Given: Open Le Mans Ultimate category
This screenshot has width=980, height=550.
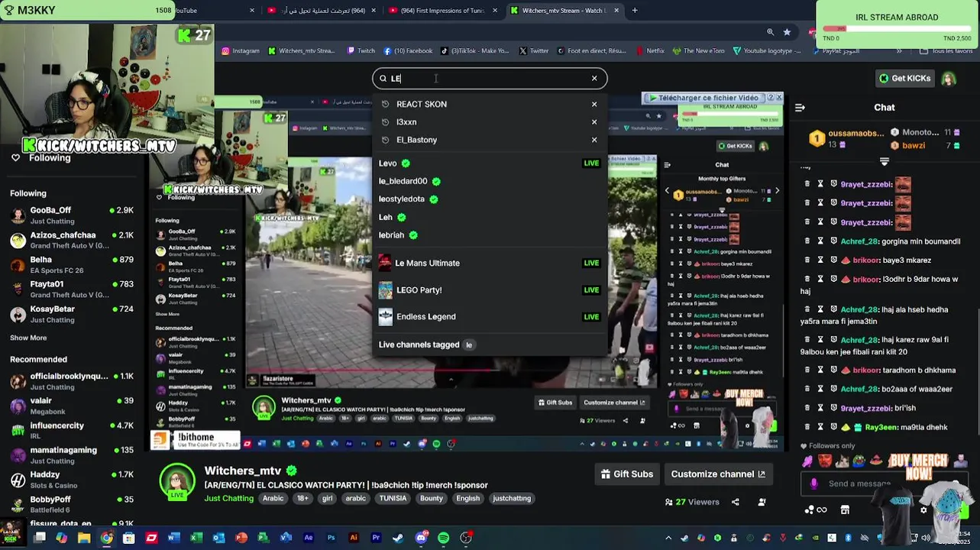Looking at the screenshot, I should coord(489,263).
